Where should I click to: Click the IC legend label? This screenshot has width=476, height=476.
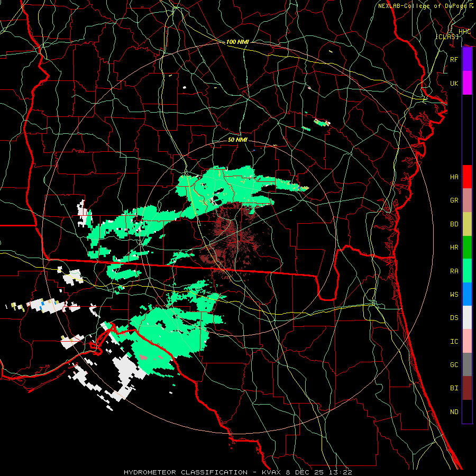click(x=454, y=342)
